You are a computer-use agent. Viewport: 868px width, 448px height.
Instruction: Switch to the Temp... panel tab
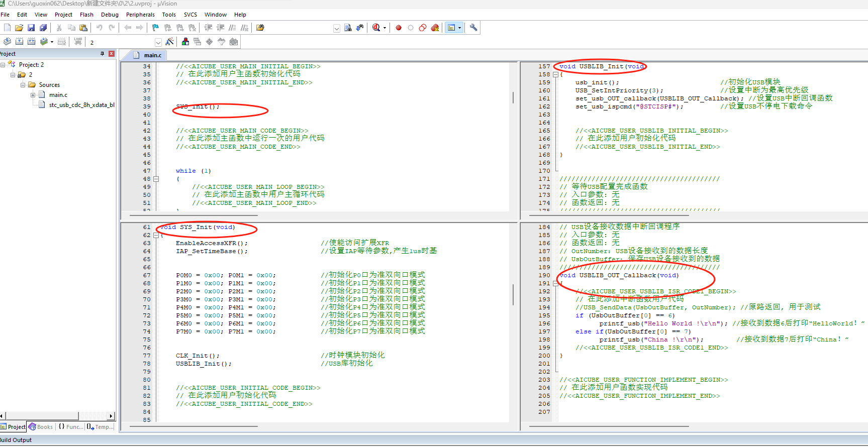click(100, 427)
